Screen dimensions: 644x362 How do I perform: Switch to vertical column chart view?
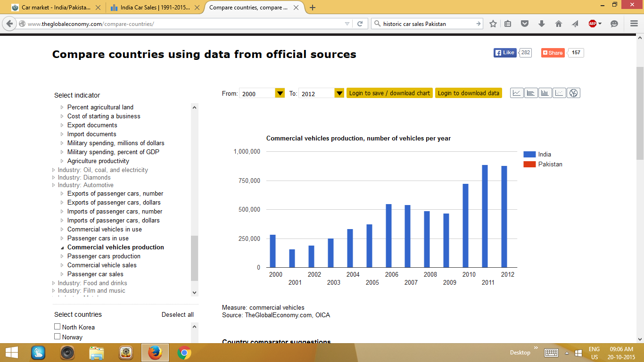(545, 93)
